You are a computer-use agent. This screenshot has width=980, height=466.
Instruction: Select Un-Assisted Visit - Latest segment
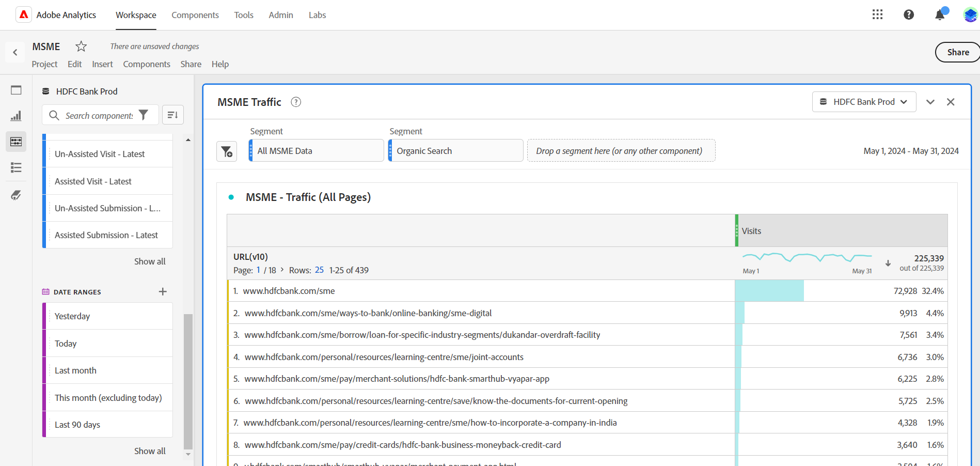(107, 154)
